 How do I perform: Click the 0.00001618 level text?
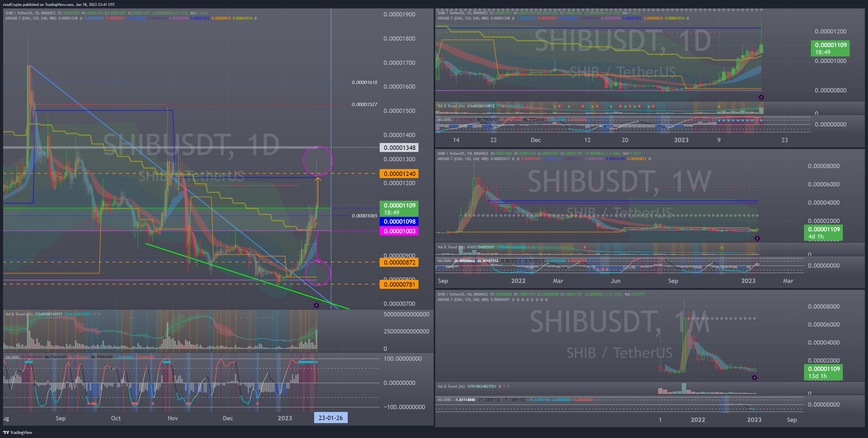point(364,83)
